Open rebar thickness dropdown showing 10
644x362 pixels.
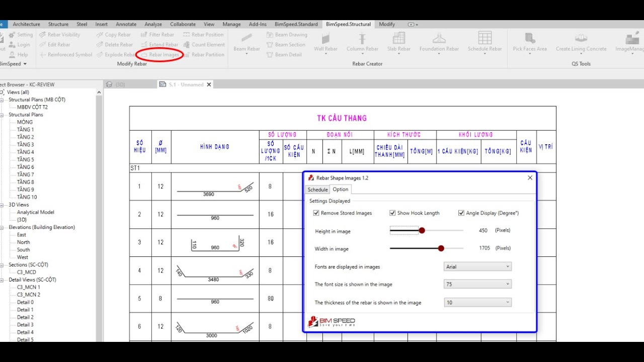coord(477,302)
